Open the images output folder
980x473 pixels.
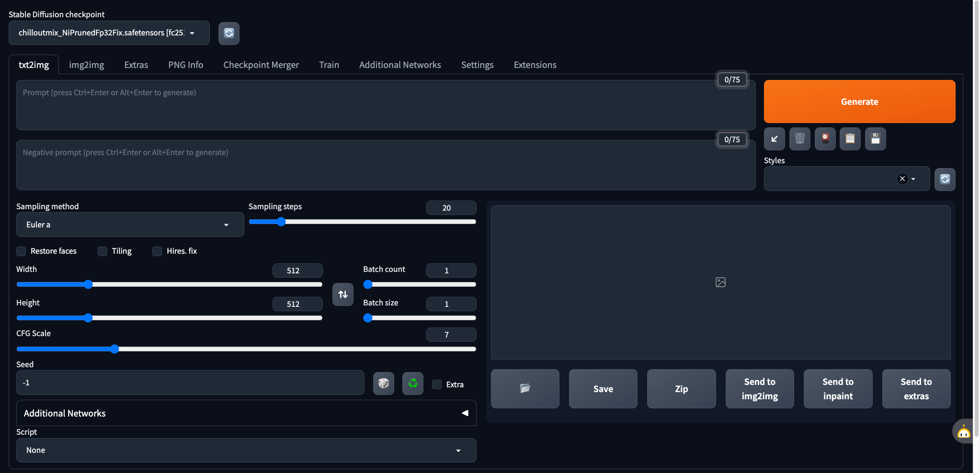(525, 389)
